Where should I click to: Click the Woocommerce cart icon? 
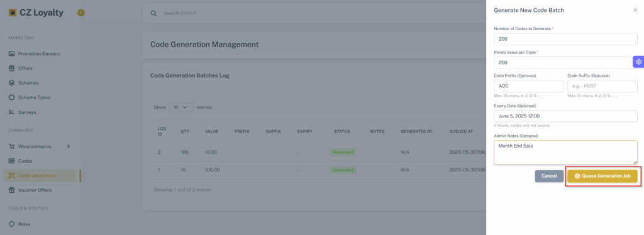click(11, 146)
